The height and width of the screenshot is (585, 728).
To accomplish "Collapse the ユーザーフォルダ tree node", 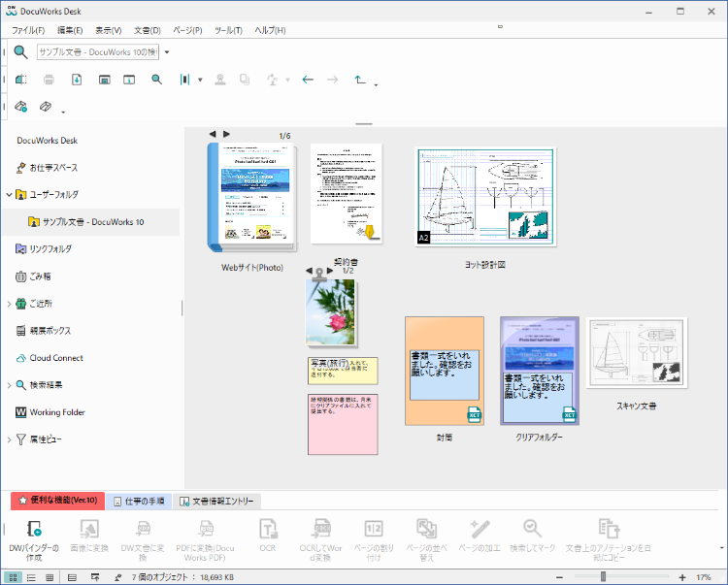I will pyautogui.click(x=9, y=194).
